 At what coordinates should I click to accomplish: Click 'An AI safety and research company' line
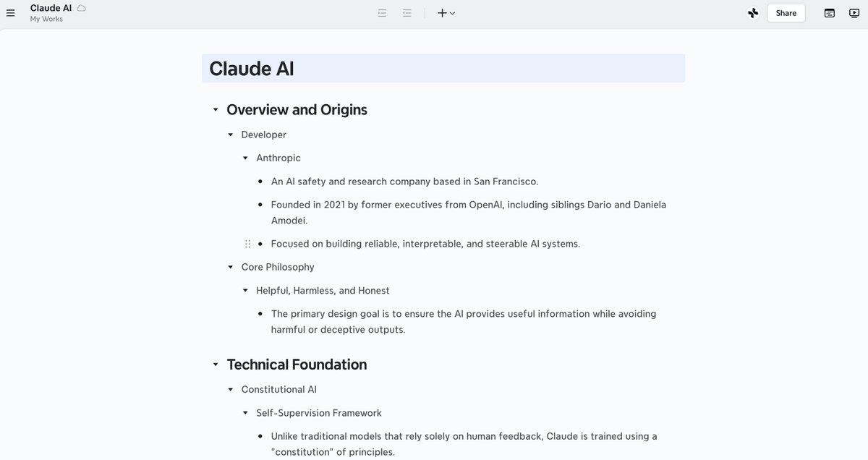tap(405, 182)
